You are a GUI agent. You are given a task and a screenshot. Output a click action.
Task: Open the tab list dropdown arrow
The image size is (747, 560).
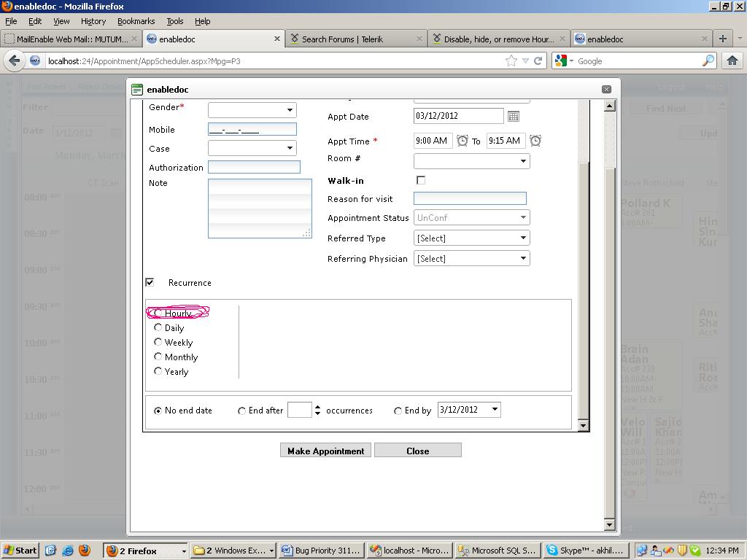pos(740,38)
